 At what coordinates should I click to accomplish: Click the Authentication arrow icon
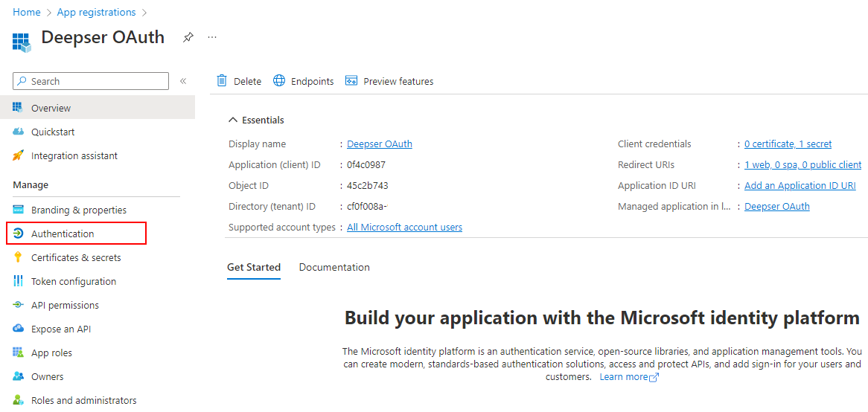pyautogui.click(x=18, y=234)
